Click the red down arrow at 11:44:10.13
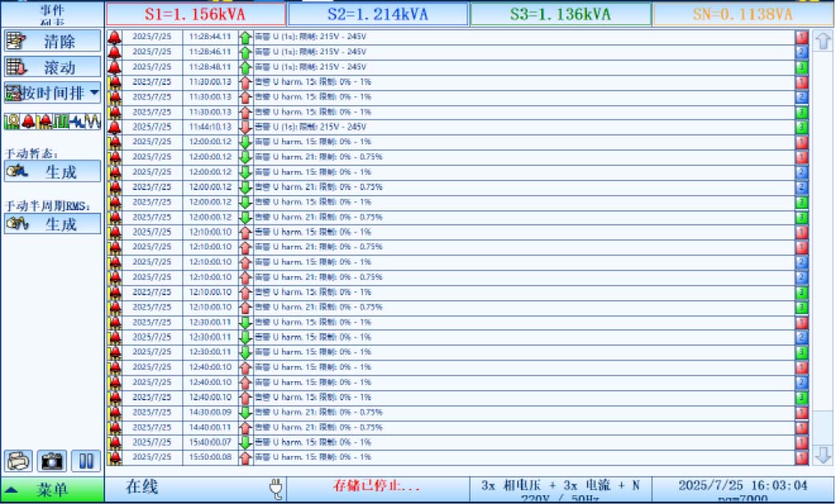This screenshot has height=504, width=835. pos(246,127)
